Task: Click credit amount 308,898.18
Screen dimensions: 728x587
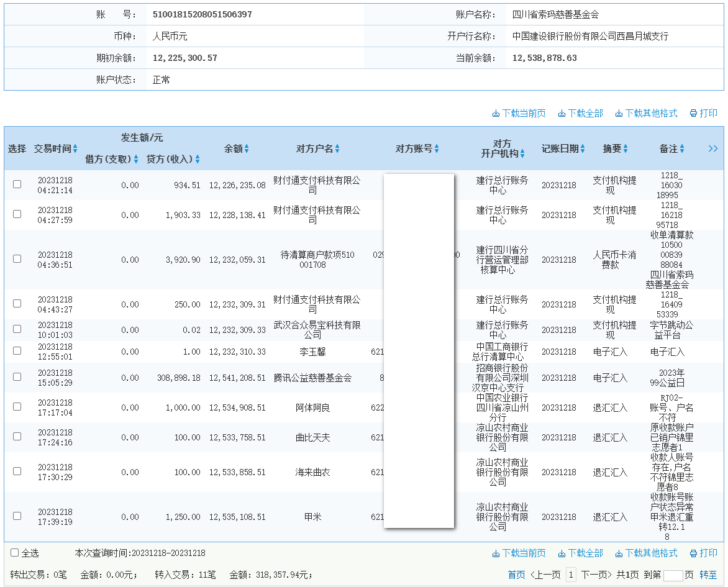Action: [179, 378]
